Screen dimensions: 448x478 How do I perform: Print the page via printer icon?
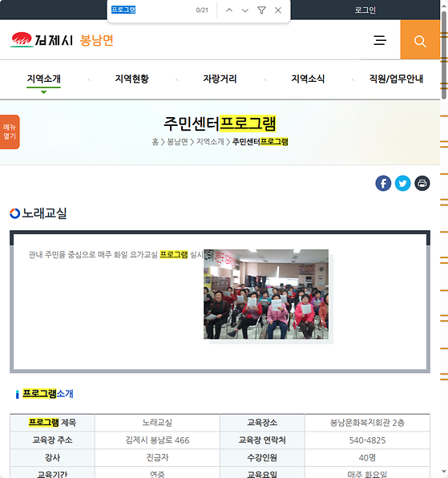coord(422,183)
